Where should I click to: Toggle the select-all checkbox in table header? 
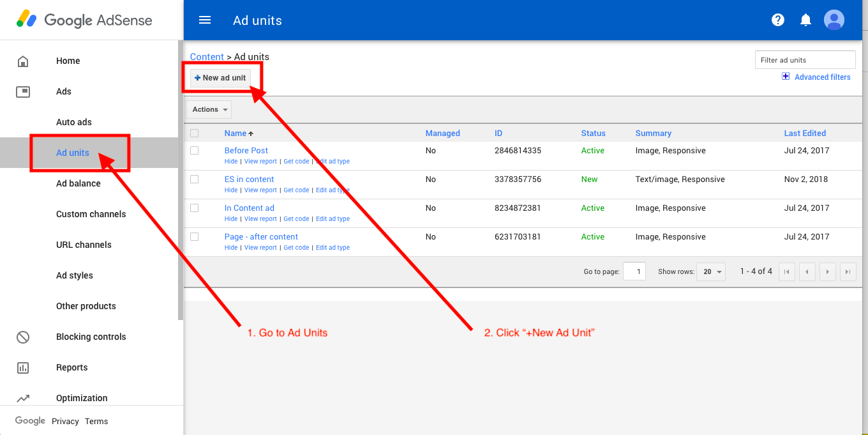click(x=194, y=134)
